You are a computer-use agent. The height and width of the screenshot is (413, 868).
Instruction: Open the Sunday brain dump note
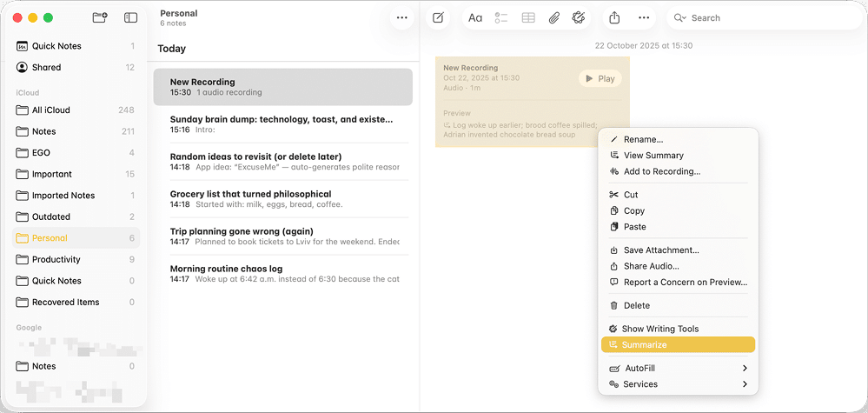click(283, 124)
